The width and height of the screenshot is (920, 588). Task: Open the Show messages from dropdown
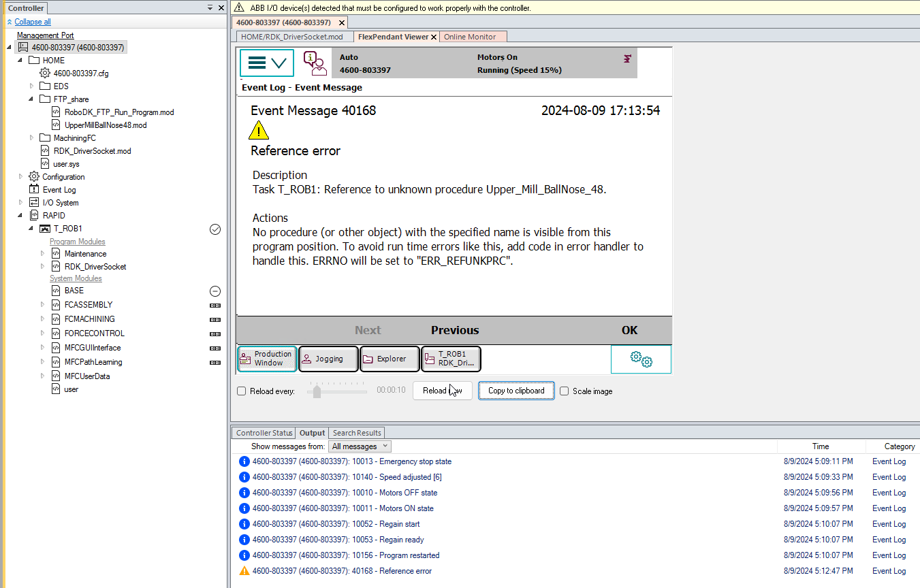(360, 446)
